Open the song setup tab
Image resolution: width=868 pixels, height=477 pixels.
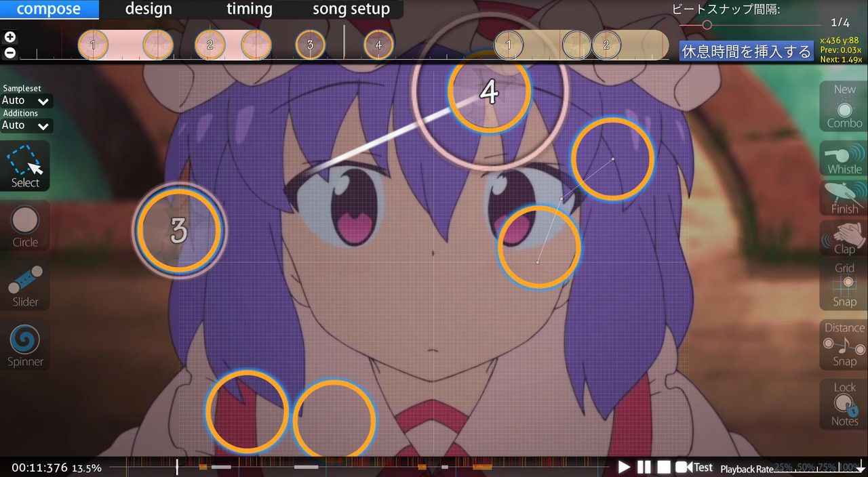[x=351, y=9]
